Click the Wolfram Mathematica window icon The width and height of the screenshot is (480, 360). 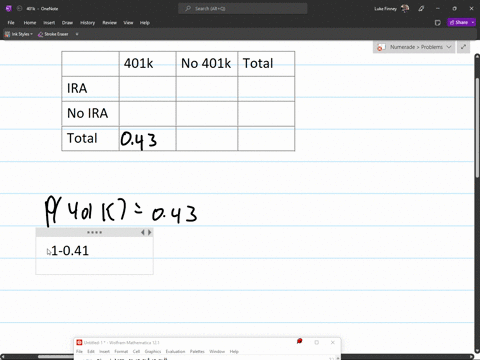click(79, 342)
